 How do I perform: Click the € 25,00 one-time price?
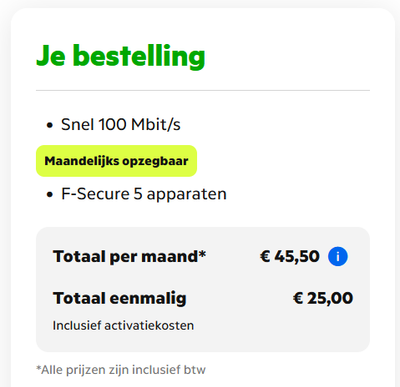click(323, 298)
